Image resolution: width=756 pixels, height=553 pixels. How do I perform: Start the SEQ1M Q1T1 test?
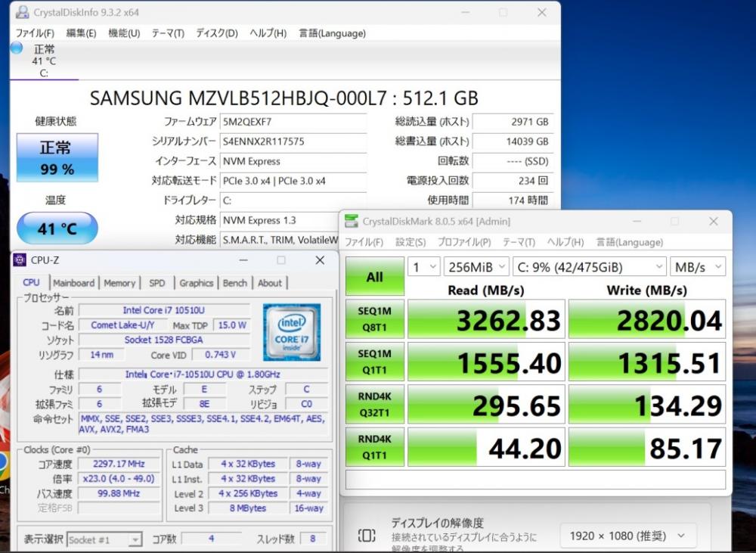(x=375, y=362)
